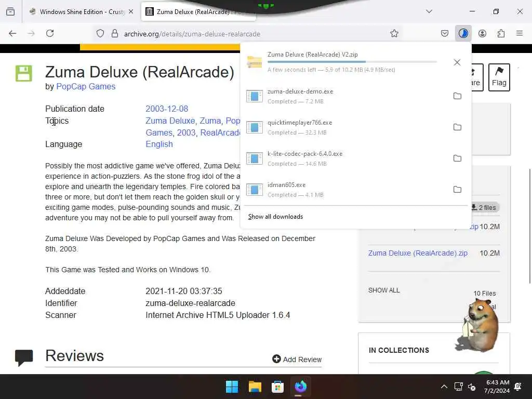Viewport: 532px width, 399px height.
Task: Expand SHOW ALL download files
Action: [384, 290]
